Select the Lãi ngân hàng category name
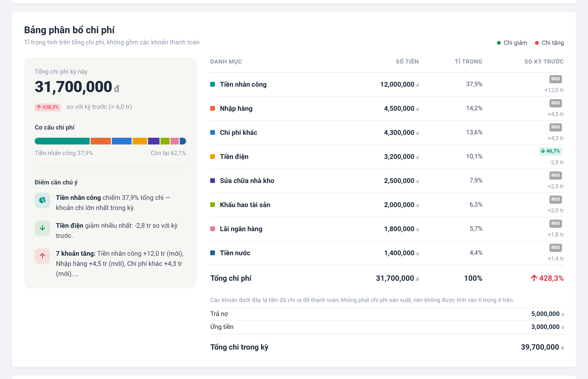588x379 pixels. 241,229
